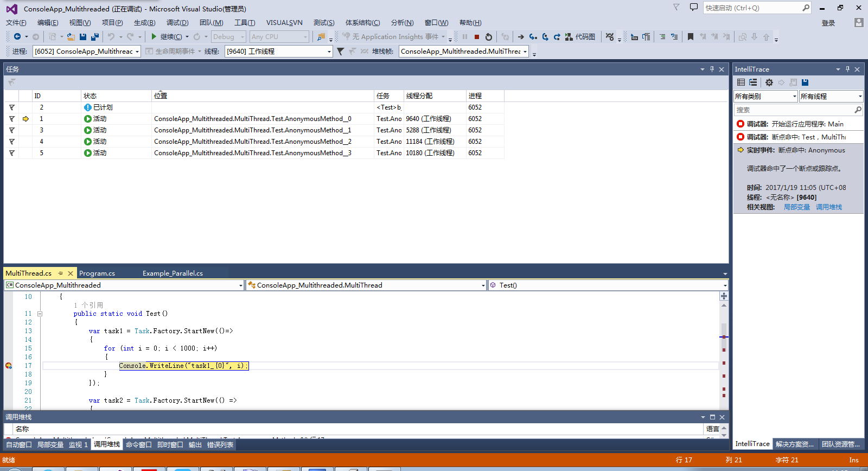Open the process (进程) dropdown
Viewport: 868px width, 471px height.
pyautogui.click(x=87, y=52)
